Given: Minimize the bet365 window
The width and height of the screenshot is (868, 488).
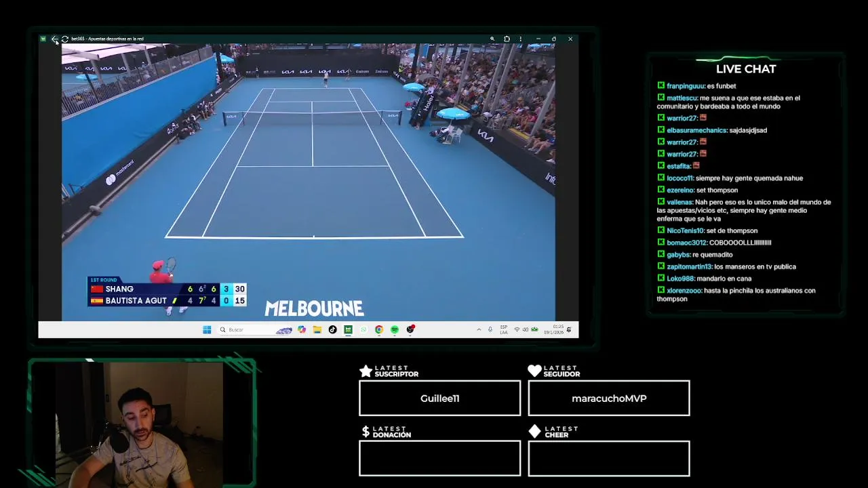Looking at the screenshot, I should [x=538, y=39].
